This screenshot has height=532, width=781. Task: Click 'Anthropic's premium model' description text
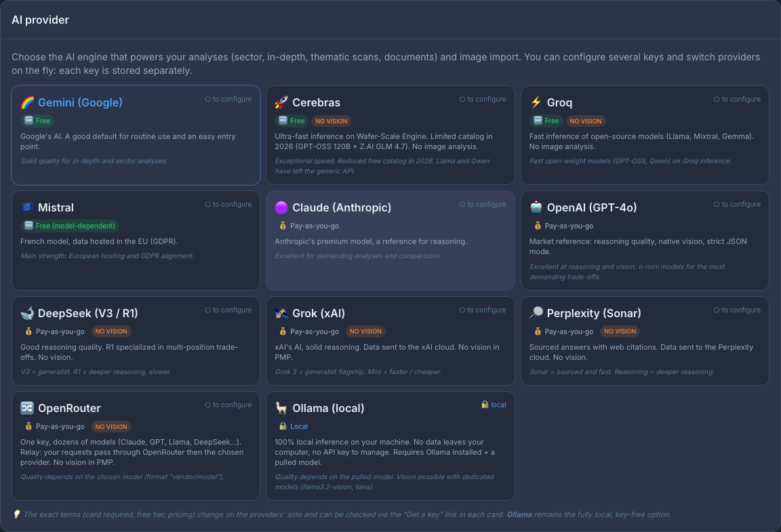[x=371, y=241]
